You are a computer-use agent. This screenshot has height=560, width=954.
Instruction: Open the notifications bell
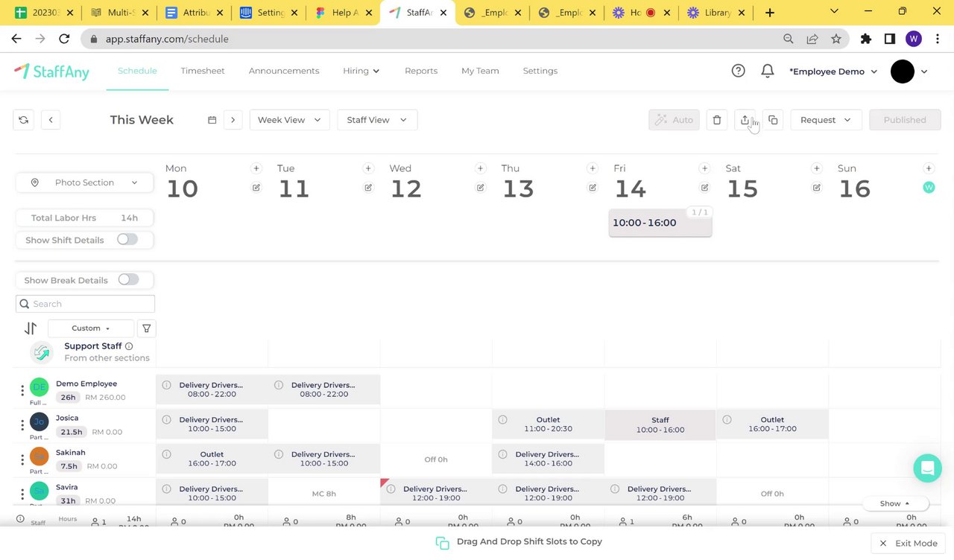[x=767, y=71]
